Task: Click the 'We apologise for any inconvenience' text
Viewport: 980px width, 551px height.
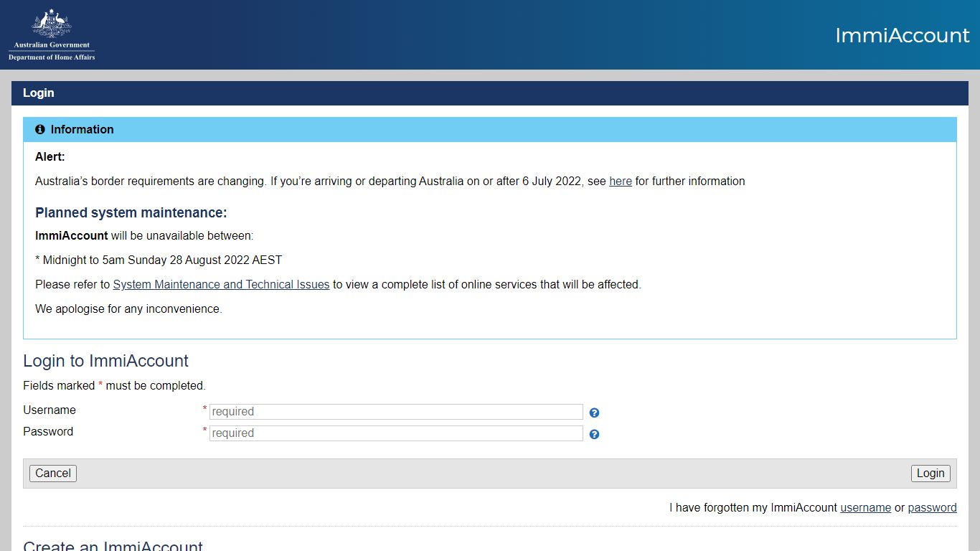Action: tap(128, 309)
